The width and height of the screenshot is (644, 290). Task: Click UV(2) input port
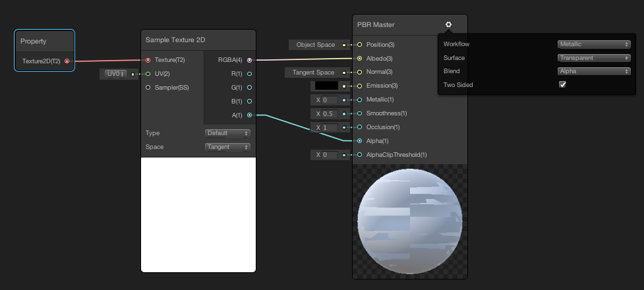click(x=148, y=74)
